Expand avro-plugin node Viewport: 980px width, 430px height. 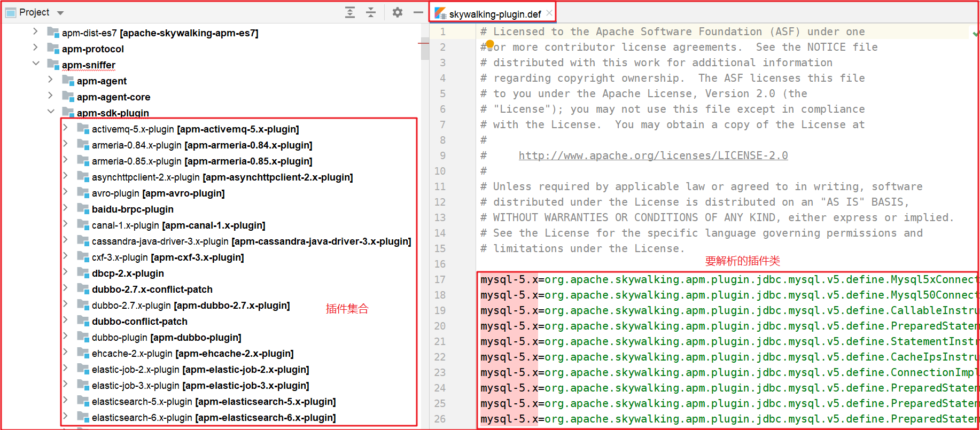(65, 192)
